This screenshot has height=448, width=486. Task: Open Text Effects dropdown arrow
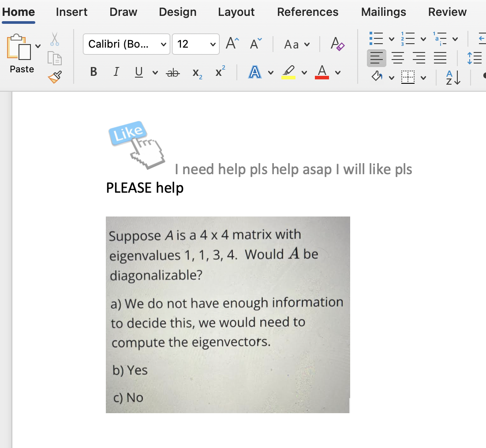pyautogui.click(x=271, y=73)
